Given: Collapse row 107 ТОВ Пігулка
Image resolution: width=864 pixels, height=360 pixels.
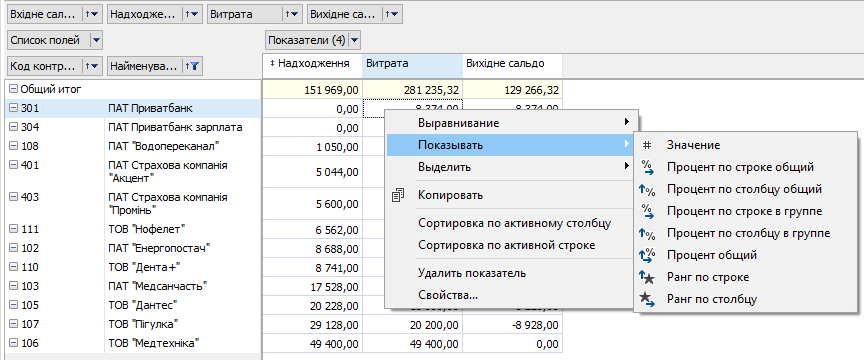Looking at the screenshot, I should [x=13, y=324].
